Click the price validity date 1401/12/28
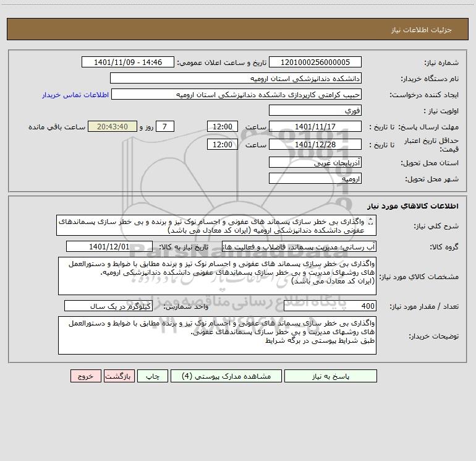This screenshot has width=476, height=461. [x=315, y=144]
